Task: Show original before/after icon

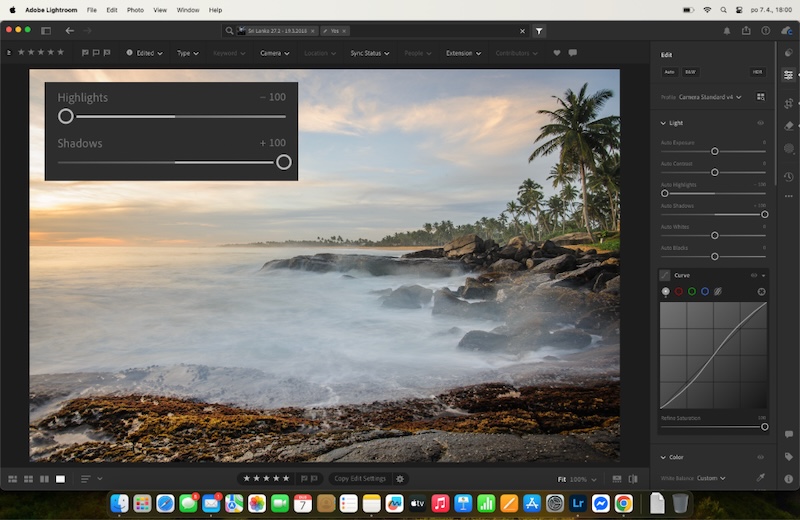Action: point(633,479)
